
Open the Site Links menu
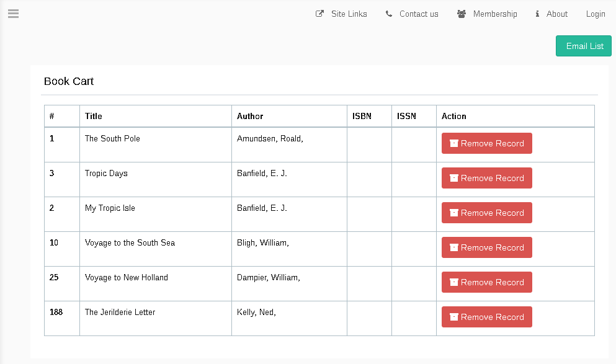(x=349, y=14)
